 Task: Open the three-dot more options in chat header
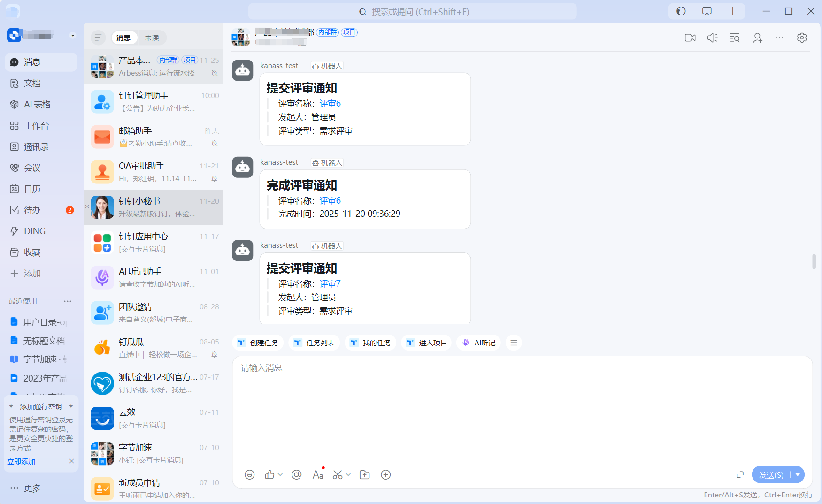(779, 38)
